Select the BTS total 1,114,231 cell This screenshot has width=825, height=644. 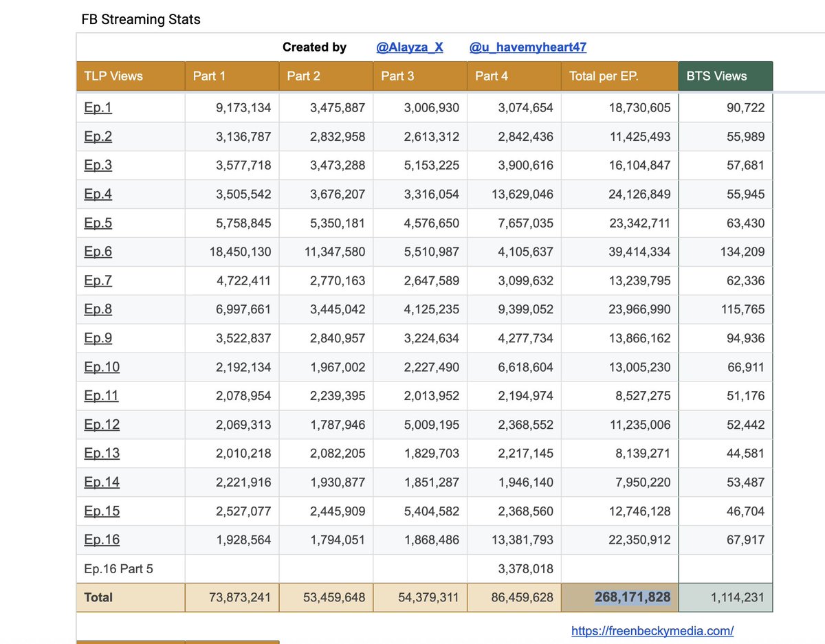[x=726, y=597]
